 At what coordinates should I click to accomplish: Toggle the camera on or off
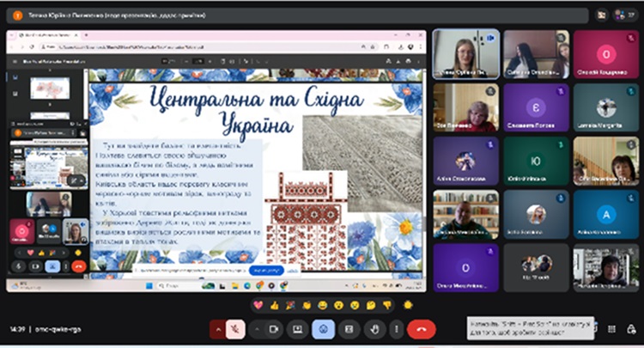(x=275, y=328)
